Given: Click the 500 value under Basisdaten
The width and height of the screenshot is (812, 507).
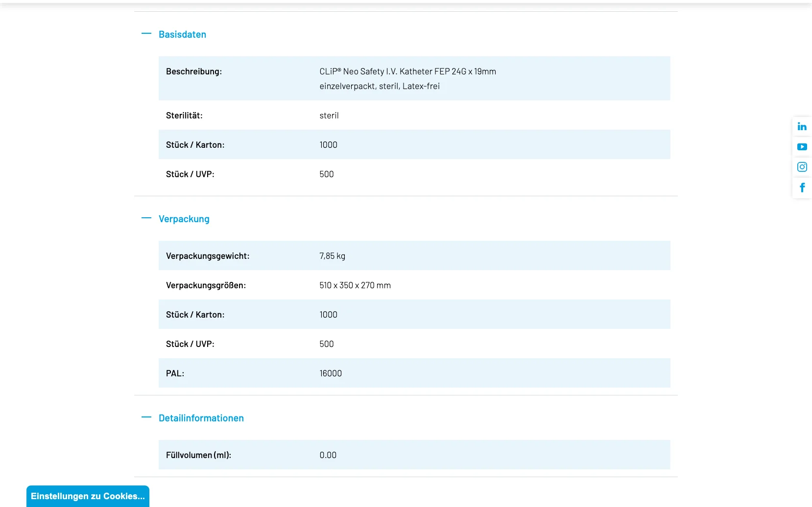Looking at the screenshot, I should [327, 174].
